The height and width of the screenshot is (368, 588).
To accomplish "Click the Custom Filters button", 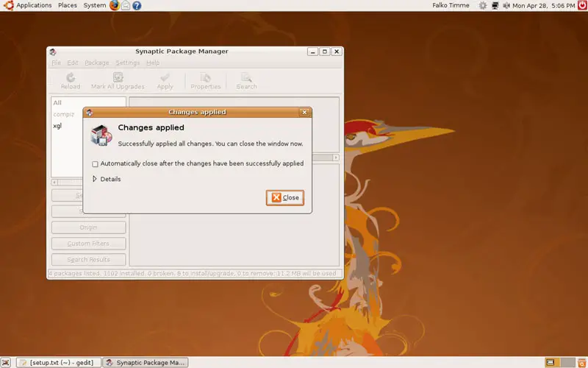I will point(88,244).
